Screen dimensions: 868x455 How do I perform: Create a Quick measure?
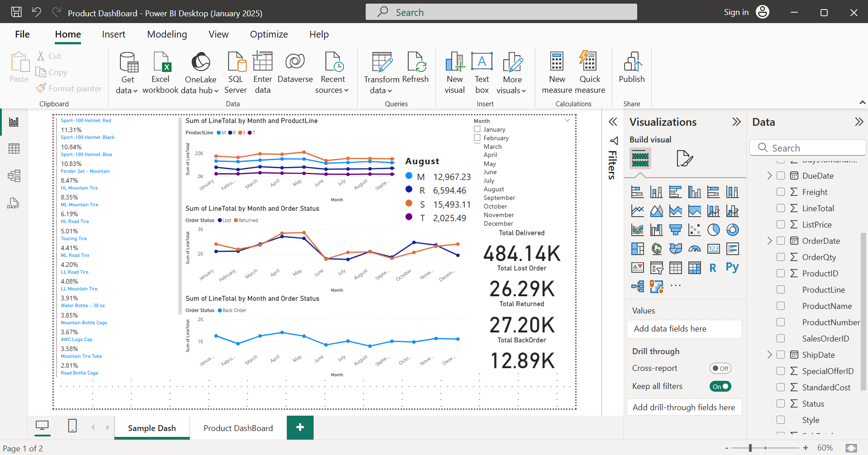(x=590, y=72)
